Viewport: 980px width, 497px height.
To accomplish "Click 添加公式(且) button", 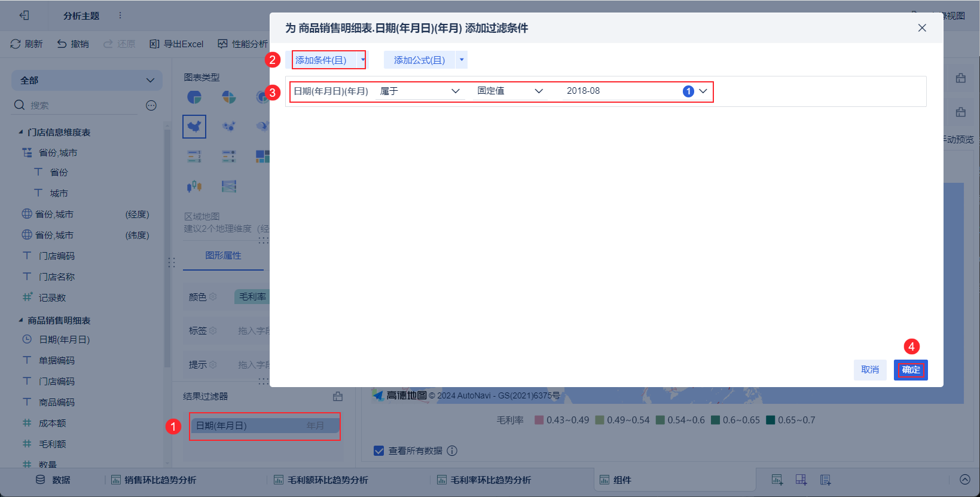I will [x=420, y=60].
